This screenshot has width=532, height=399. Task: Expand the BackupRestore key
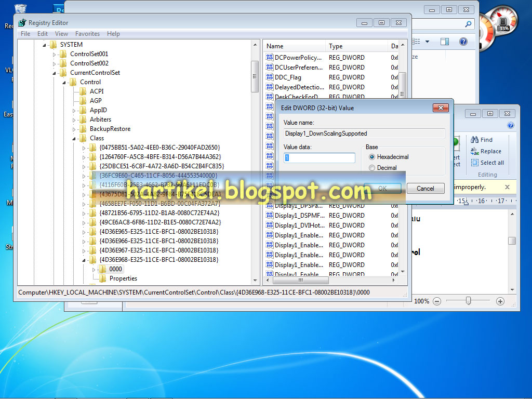74,129
